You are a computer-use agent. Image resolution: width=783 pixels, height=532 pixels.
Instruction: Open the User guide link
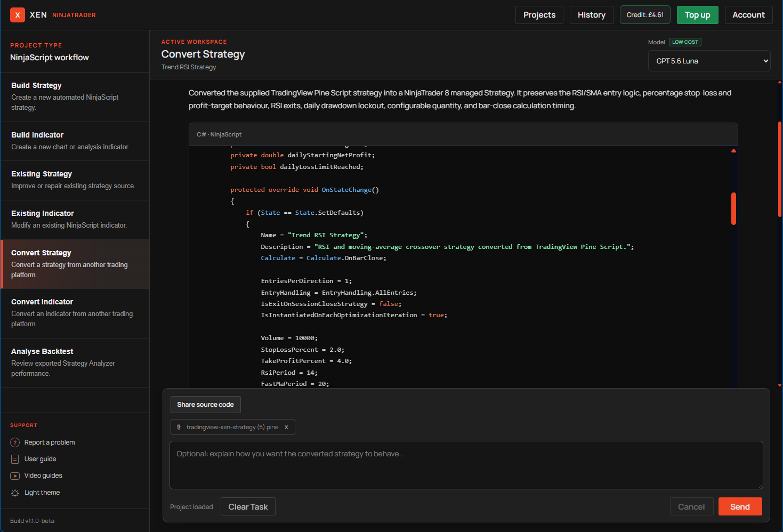point(41,459)
